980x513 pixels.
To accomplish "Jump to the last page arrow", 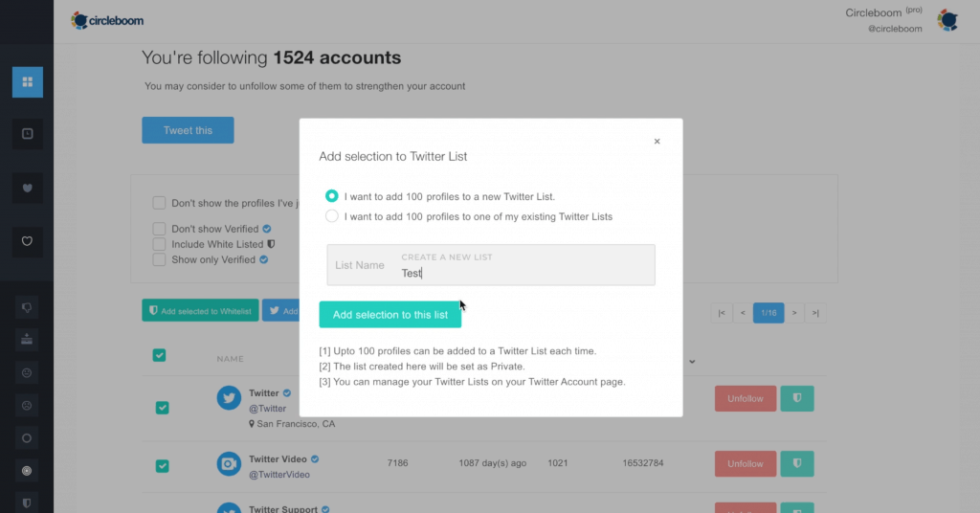I will tap(815, 313).
